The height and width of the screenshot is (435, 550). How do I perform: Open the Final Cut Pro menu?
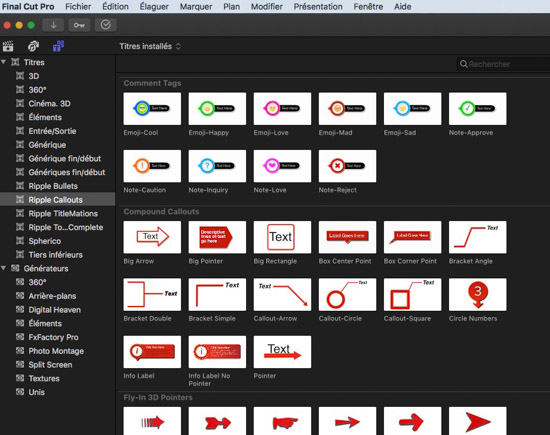pos(28,6)
